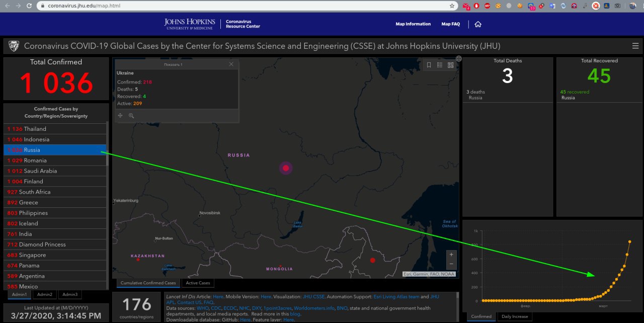
Task: Select Saudi Arabia in country list
Action: coord(55,171)
